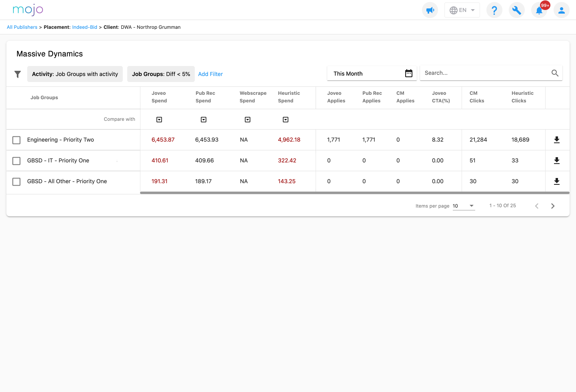576x392 pixels.
Task: Open Joveo Spend compare-with dropdown
Action: [x=159, y=120]
